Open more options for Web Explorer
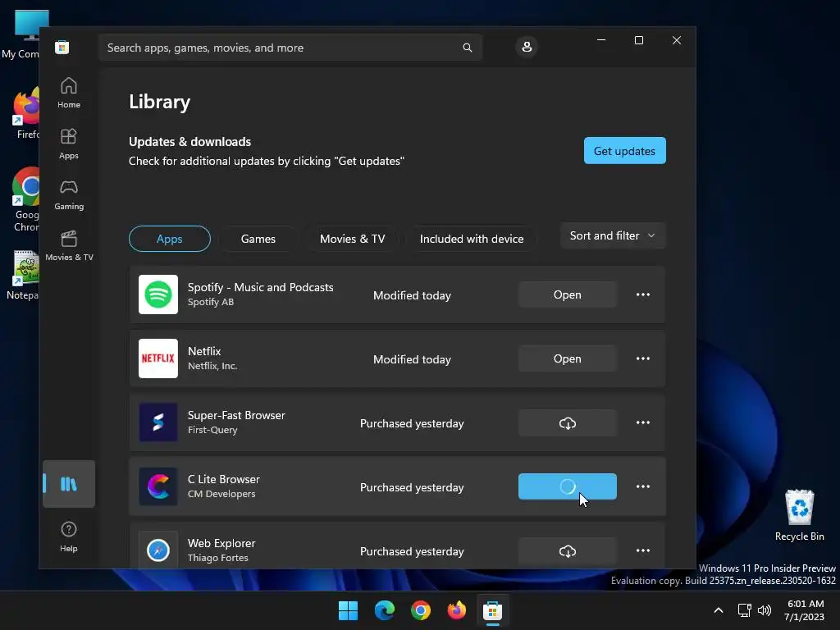 pos(643,550)
